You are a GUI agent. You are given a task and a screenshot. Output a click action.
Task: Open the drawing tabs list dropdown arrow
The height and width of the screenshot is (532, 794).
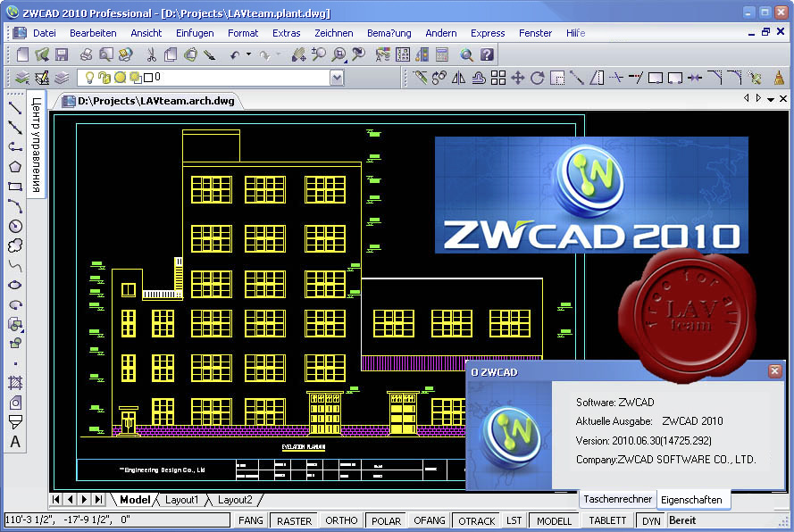click(x=770, y=100)
